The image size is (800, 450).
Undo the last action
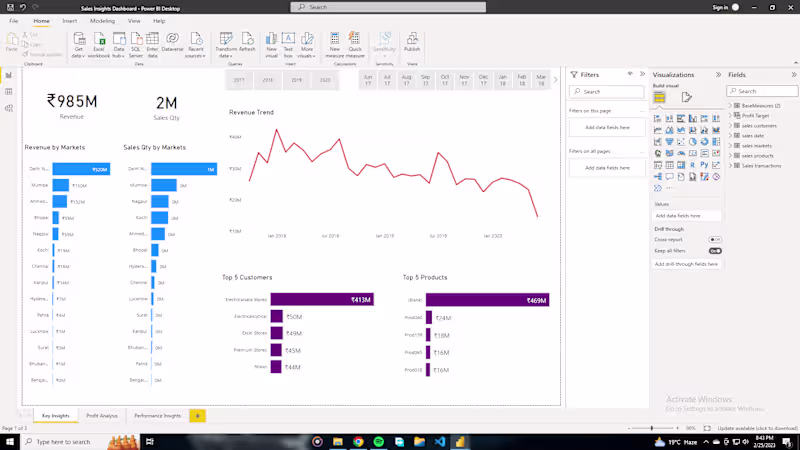point(23,7)
